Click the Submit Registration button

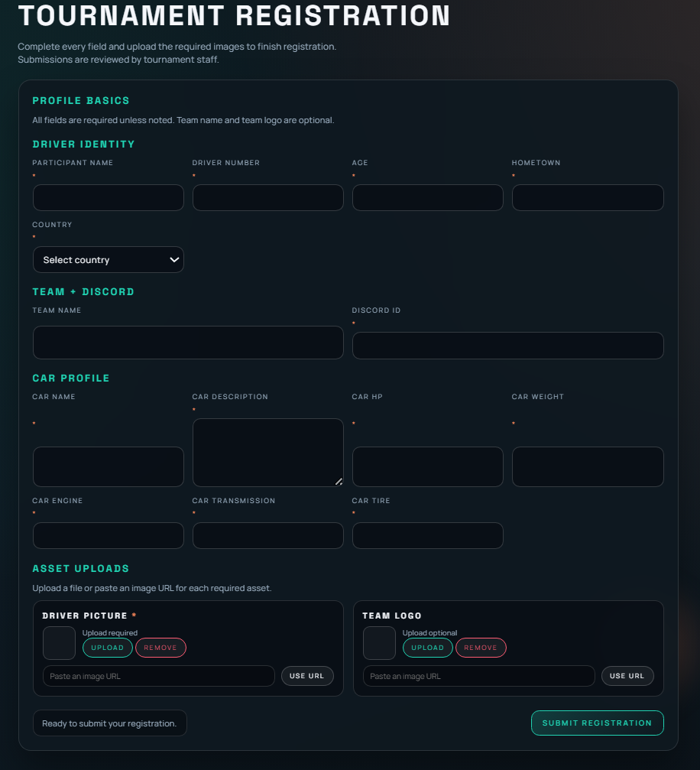597,723
